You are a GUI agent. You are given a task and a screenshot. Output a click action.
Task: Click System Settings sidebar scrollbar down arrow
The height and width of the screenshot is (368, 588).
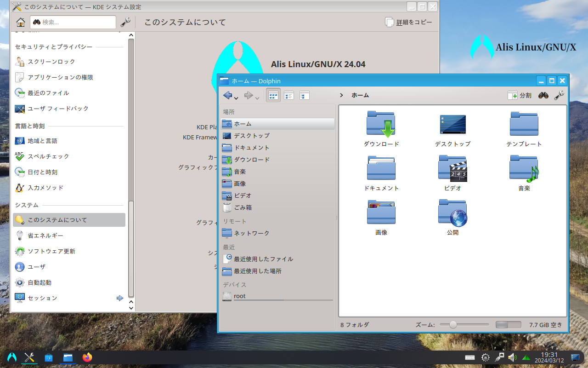pyautogui.click(x=131, y=308)
